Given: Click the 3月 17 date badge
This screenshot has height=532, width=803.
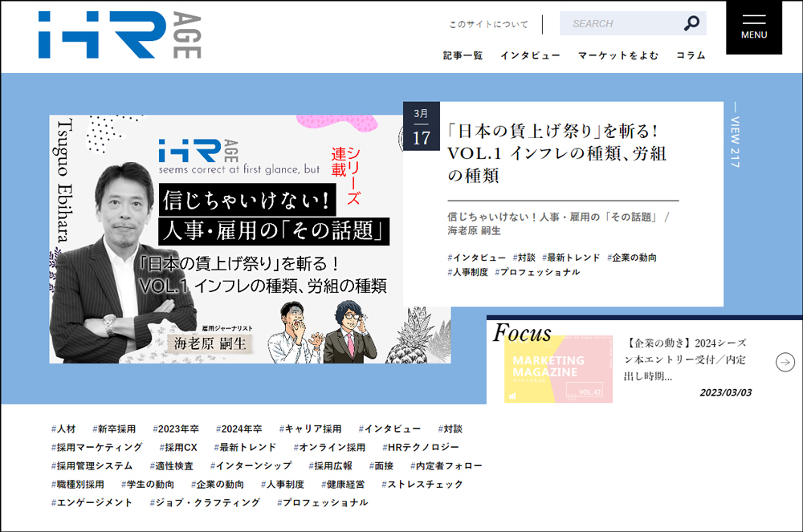Looking at the screenshot, I should point(421,126).
